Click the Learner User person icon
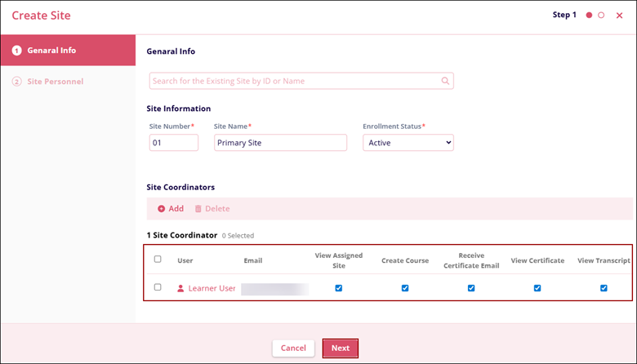The height and width of the screenshot is (364, 637). [x=181, y=288]
